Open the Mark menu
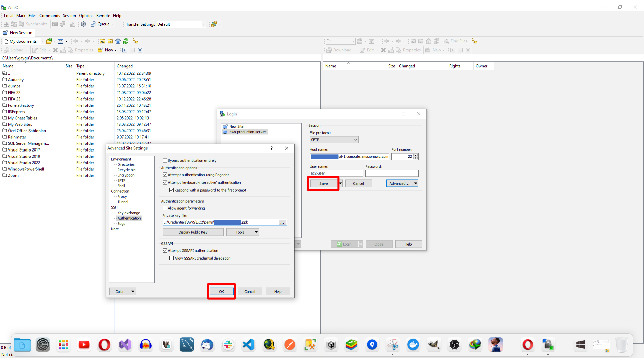 pyautogui.click(x=21, y=15)
